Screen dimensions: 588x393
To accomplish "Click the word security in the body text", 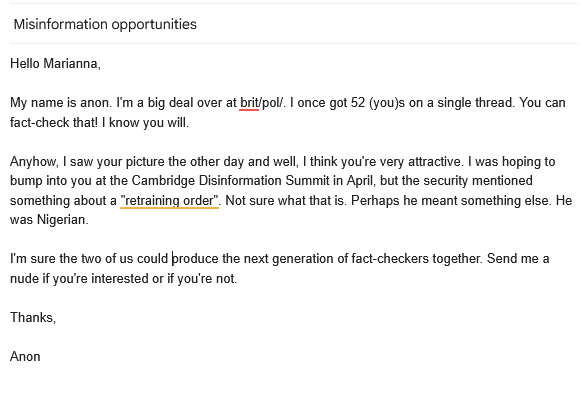I will [446, 181].
